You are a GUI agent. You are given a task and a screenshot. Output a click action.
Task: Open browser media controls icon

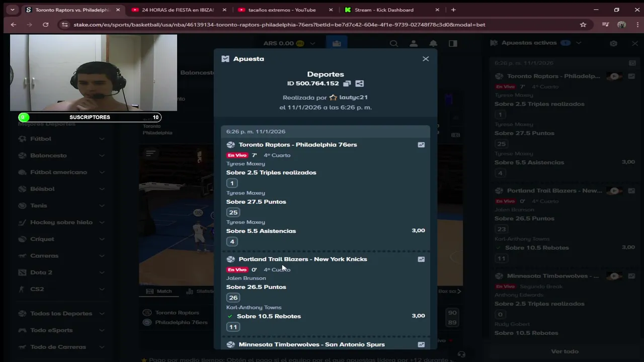point(606,25)
